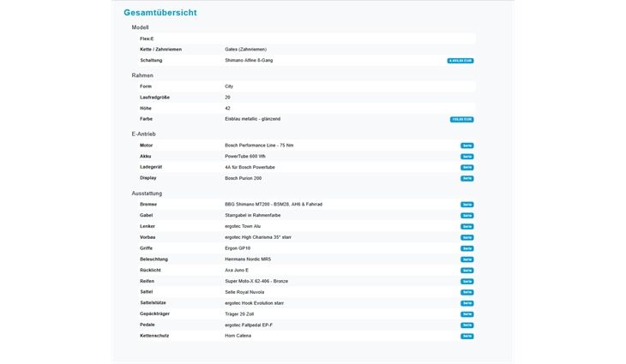Select the Serie badge for Kettenschutz
Screen dimensions: 626x364
pyautogui.click(x=466, y=336)
